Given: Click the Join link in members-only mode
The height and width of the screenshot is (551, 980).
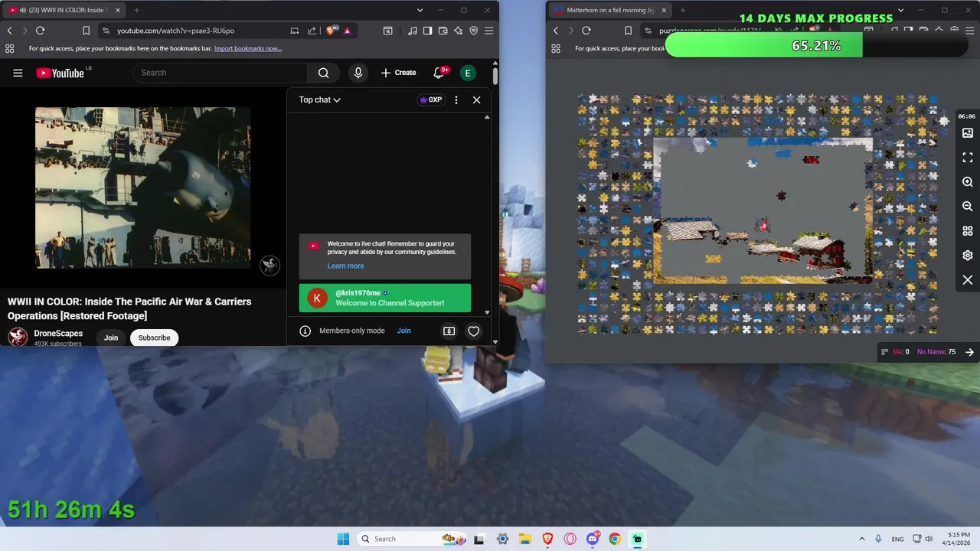Looking at the screenshot, I should (403, 331).
